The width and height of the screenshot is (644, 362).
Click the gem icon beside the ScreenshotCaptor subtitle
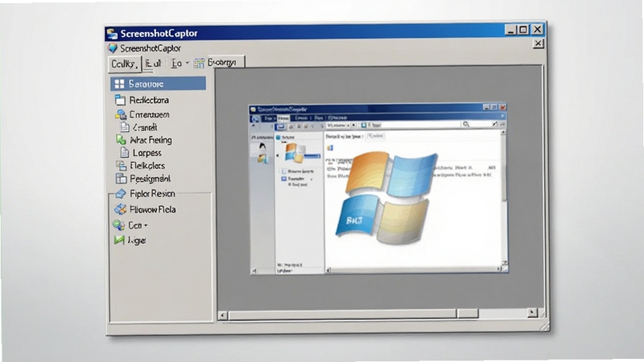(x=113, y=48)
